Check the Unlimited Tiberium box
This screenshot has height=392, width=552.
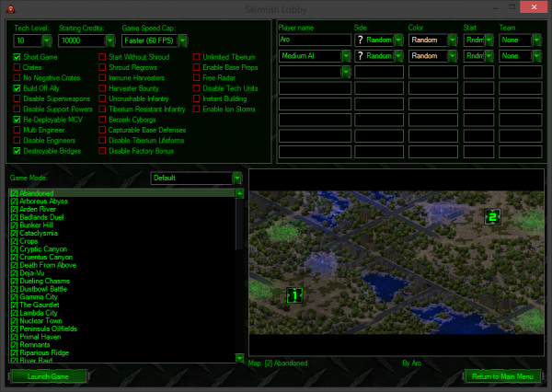(197, 57)
